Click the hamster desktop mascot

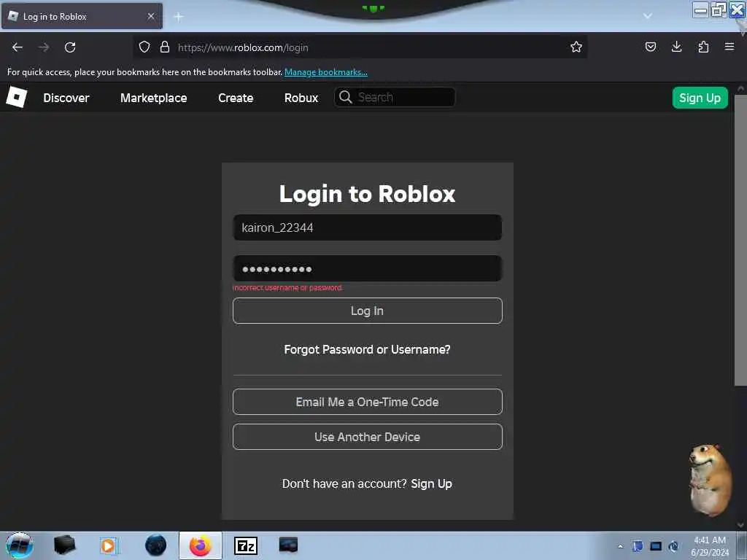711,480
